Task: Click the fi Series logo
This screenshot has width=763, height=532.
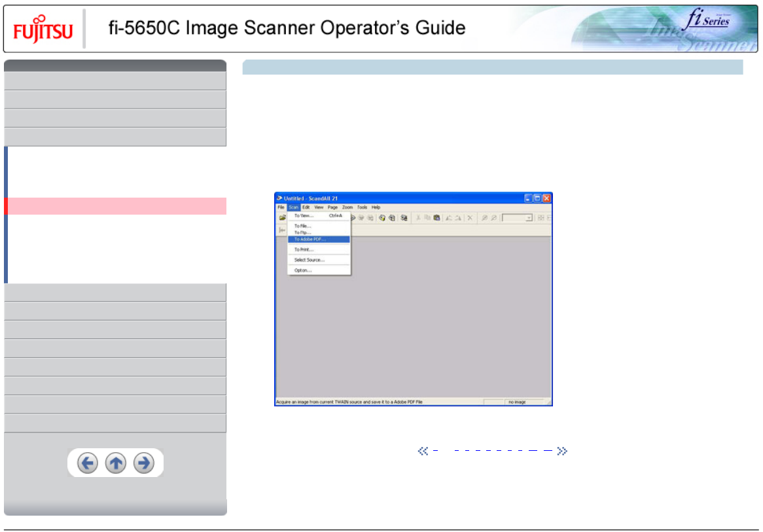Action: pos(708,20)
